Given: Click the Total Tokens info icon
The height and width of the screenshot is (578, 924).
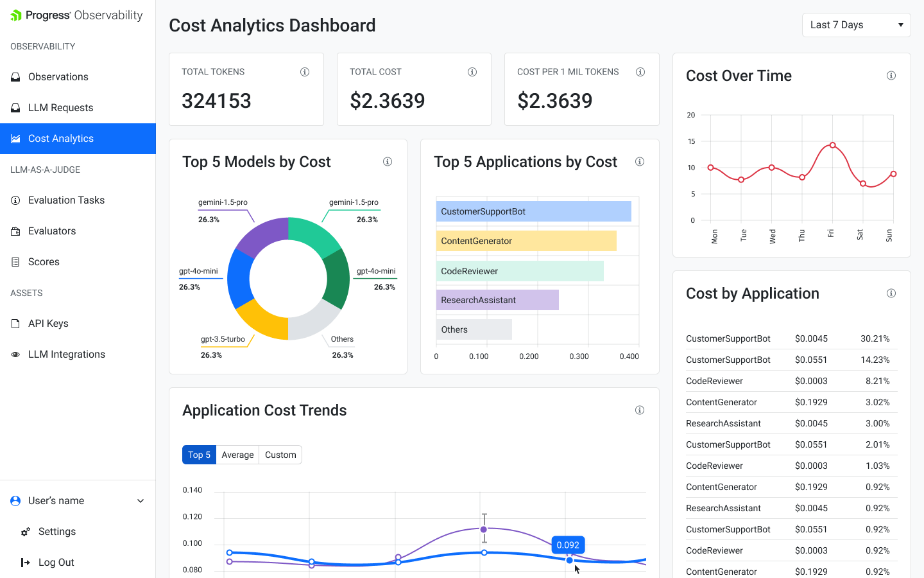Looking at the screenshot, I should 305,72.
